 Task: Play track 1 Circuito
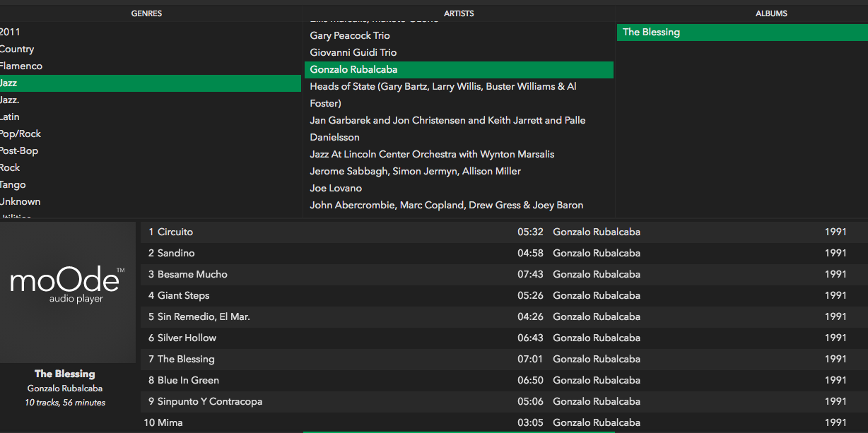pos(503,232)
